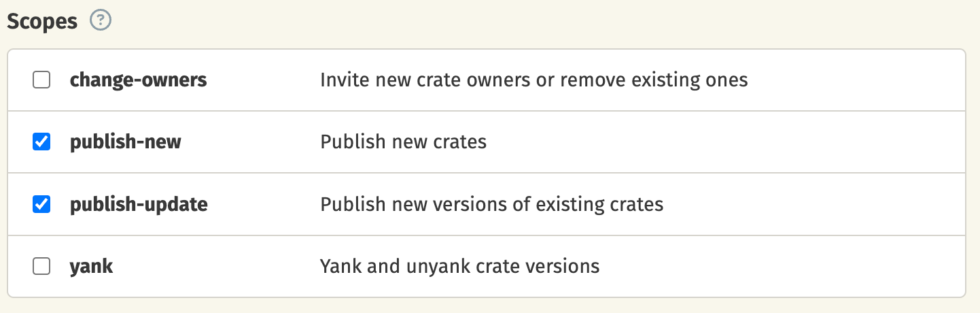980x313 pixels.
Task: Select the bold publish-update label text
Action: (139, 204)
